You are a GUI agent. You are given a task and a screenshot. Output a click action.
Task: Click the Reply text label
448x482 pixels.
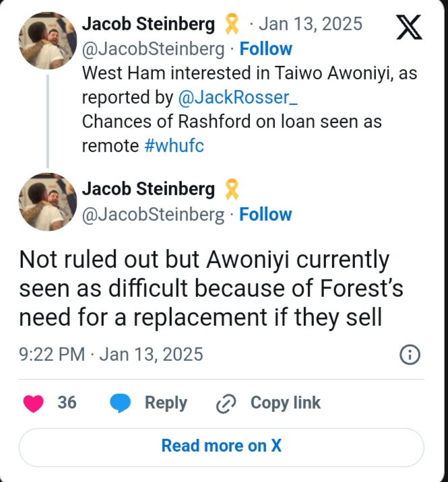pyautogui.click(x=166, y=403)
